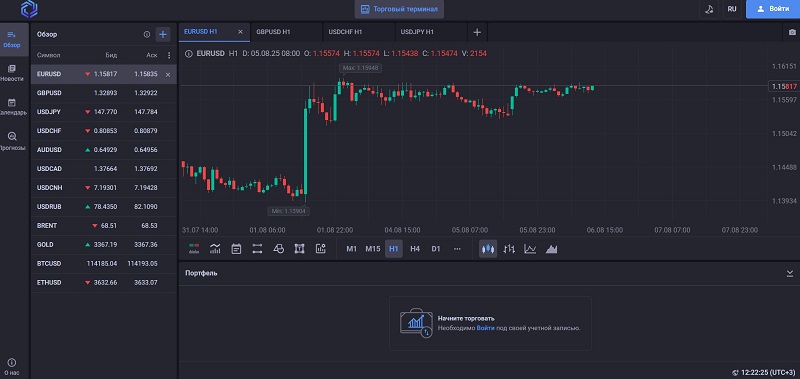The height and width of the screenshot is (379, 800).
Task: Switch to the area chart type
Action: (552, 249)
